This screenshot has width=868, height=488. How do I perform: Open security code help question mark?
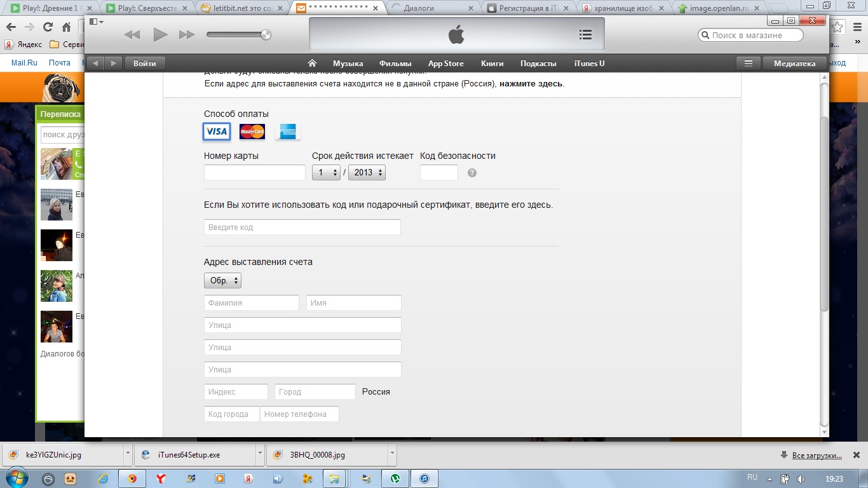[472, 173]
